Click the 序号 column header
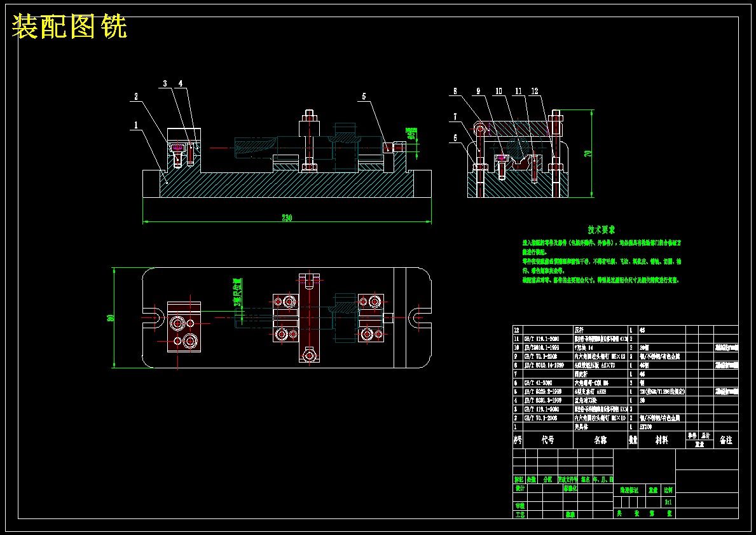This screenshot has width=756, height=535. tap(518, 440)
